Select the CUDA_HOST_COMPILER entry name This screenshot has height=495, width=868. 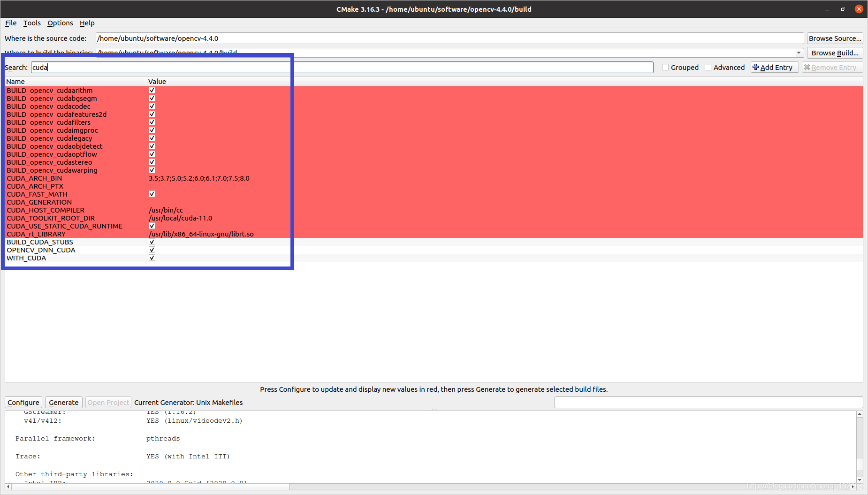coord(46,210)
